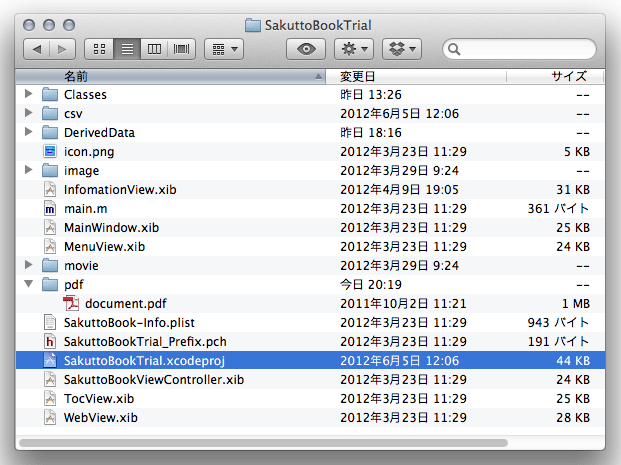
Task: Select the Classes folder icon
Action: click(50, 94)
